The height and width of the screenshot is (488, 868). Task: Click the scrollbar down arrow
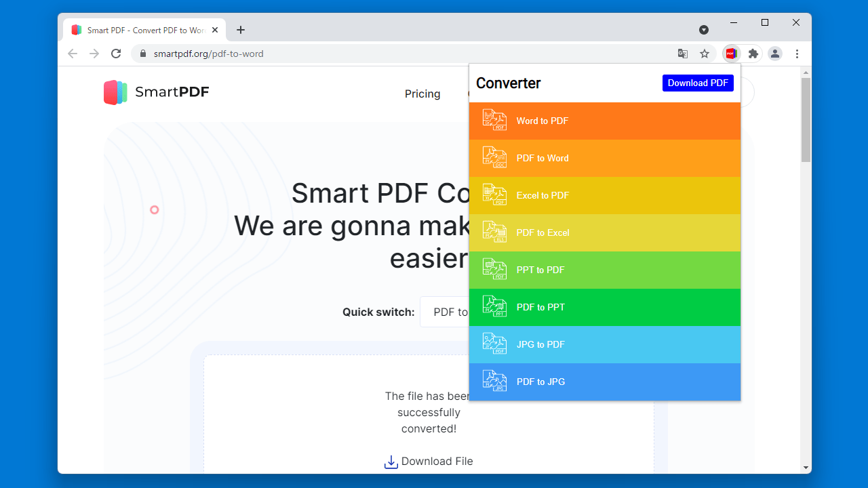806,468
